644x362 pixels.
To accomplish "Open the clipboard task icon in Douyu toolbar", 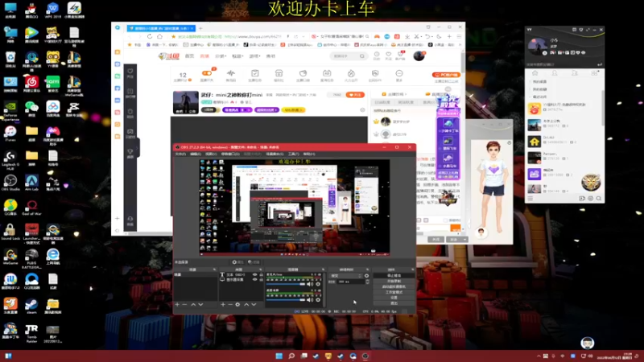I will click(254, 75).
